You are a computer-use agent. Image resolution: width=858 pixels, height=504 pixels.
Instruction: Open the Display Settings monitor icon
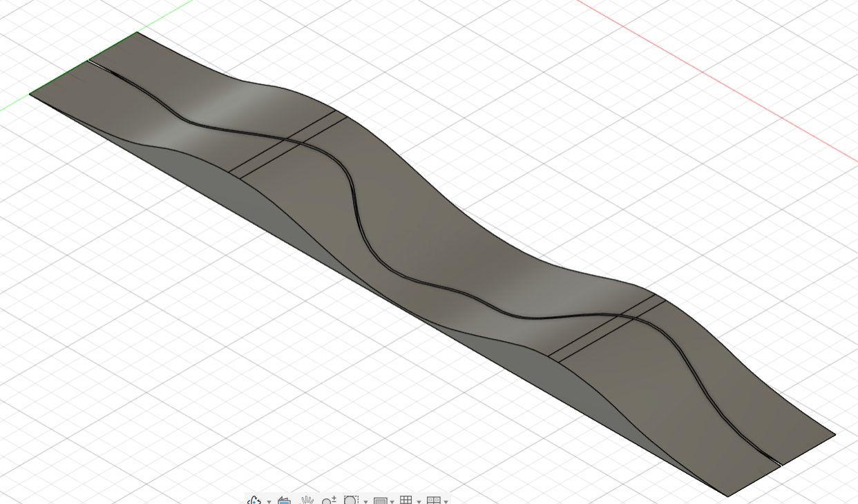(x=380, y=500)
